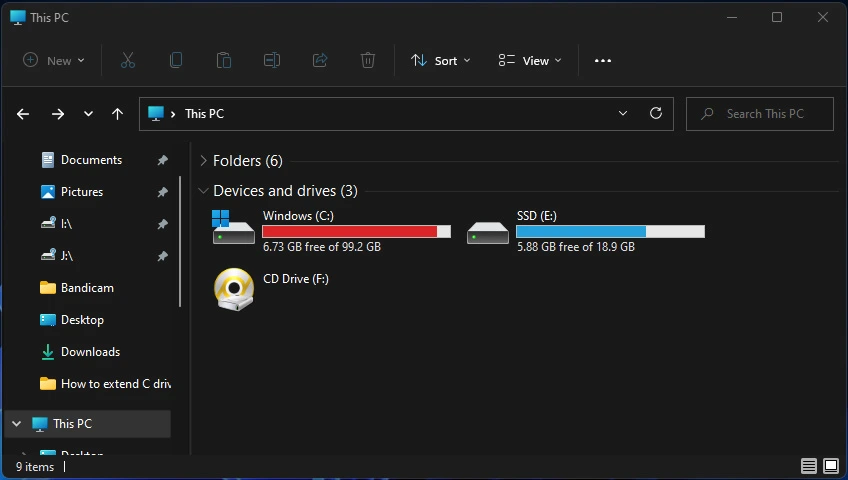
Task: Click the Copy icon in toolbar
Action: tap(176, 61)
